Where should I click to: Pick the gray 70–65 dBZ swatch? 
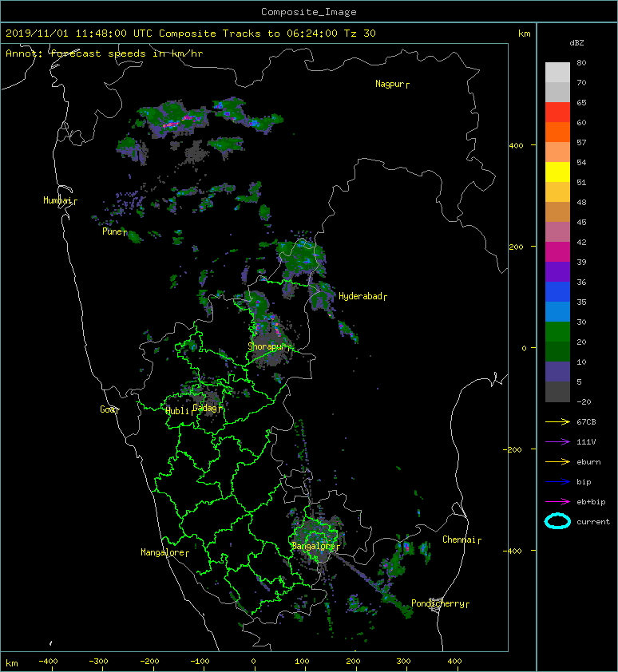coord(557,92)
